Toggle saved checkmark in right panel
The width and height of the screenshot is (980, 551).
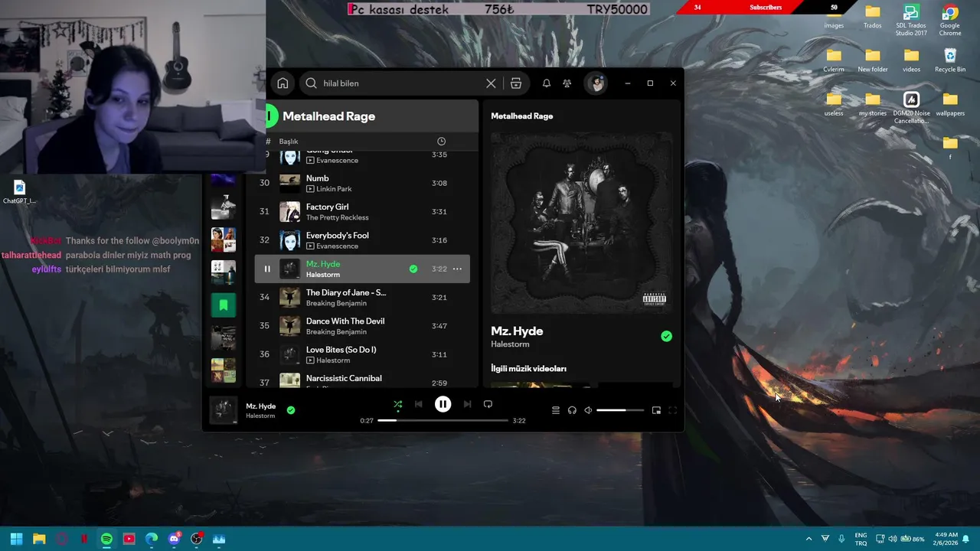click(666, 336)
